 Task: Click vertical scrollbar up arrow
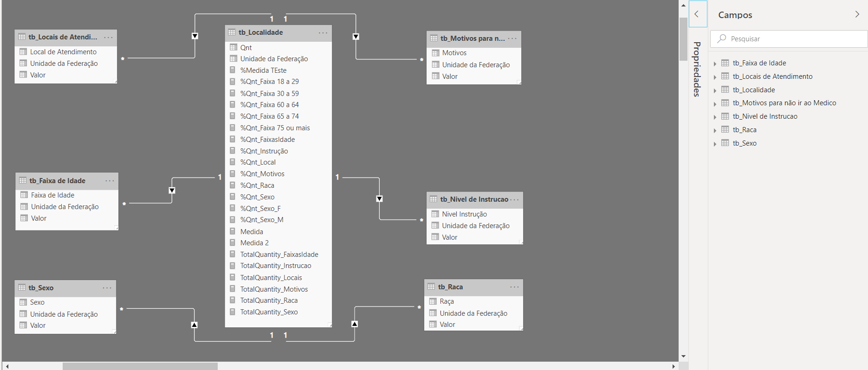[683, 5]
